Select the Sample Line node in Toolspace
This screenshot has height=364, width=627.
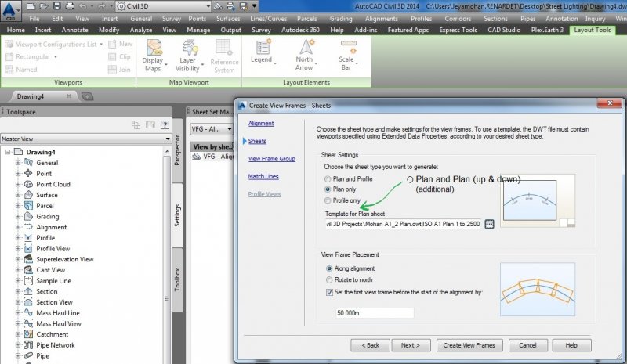click(53, 281)
